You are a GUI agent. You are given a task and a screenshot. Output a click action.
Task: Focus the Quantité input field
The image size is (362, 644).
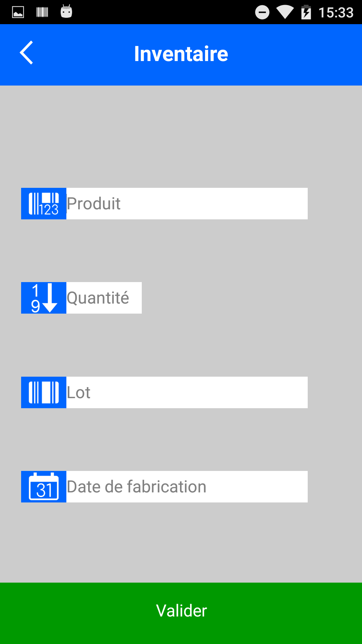point(104,298)
